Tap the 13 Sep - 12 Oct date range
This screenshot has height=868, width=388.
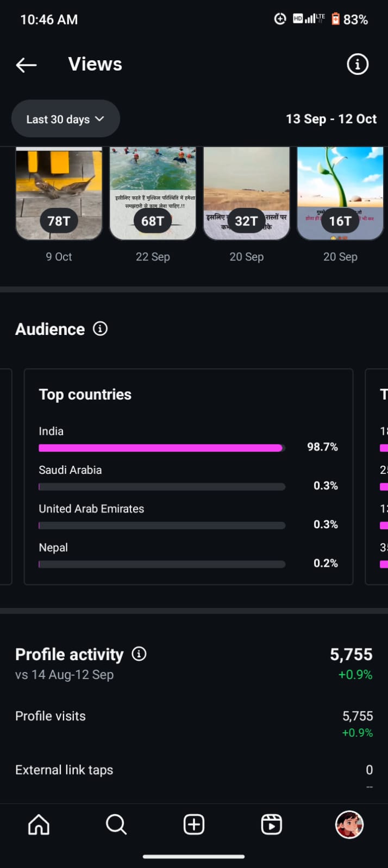331,119
